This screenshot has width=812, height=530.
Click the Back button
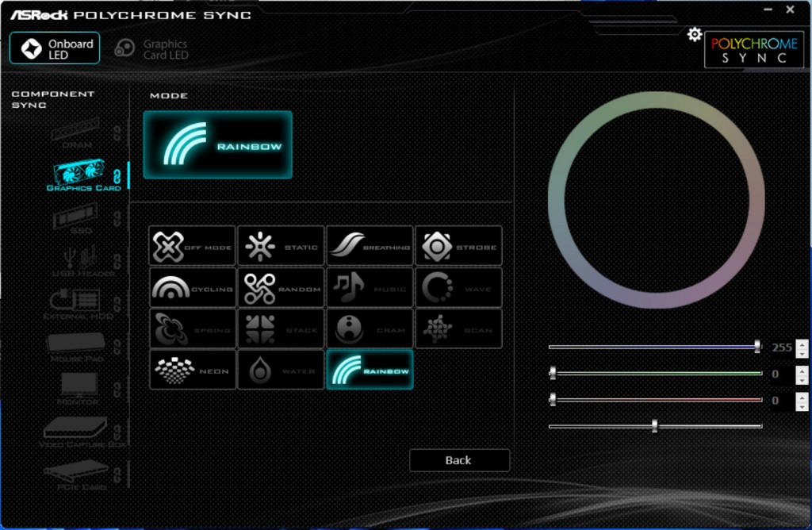459,460
